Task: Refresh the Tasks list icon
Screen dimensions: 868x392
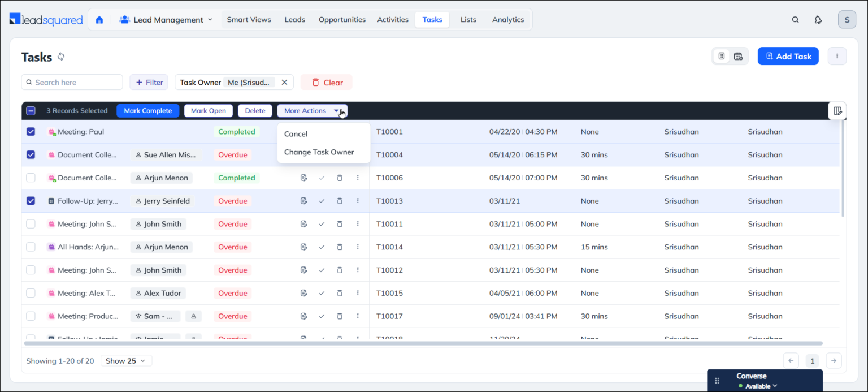Action: [x=61, y=57]
